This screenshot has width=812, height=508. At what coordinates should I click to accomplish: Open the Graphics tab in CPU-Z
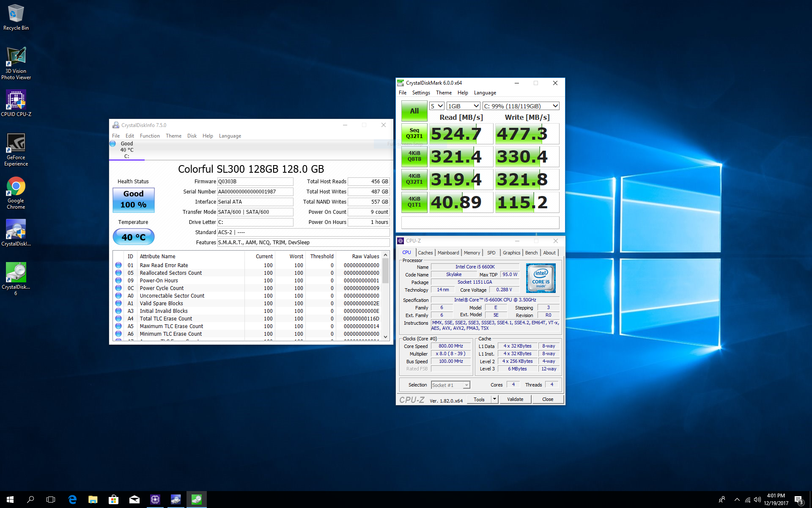tap(511, 253)
